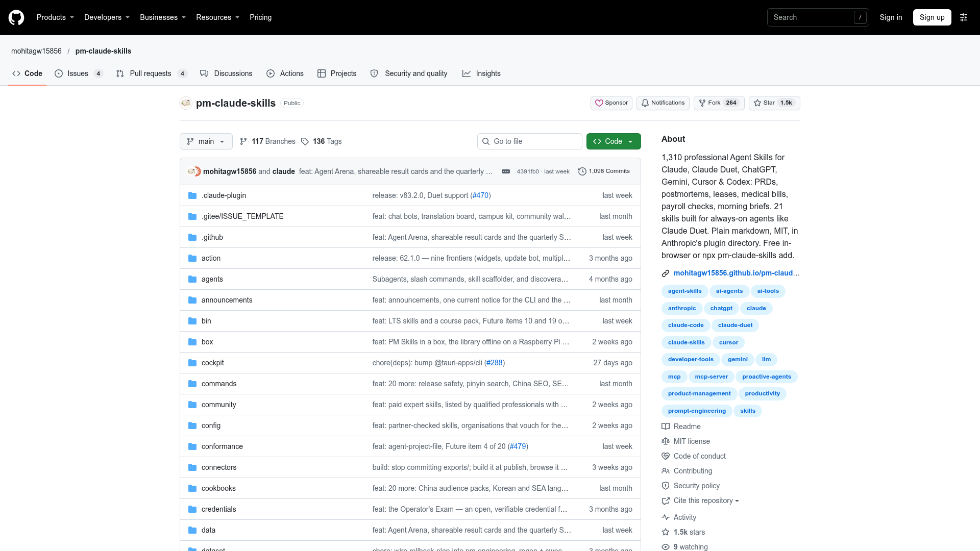
Task: Open the Insights tab
Action: pyautogui.click(x=481, y=73)
